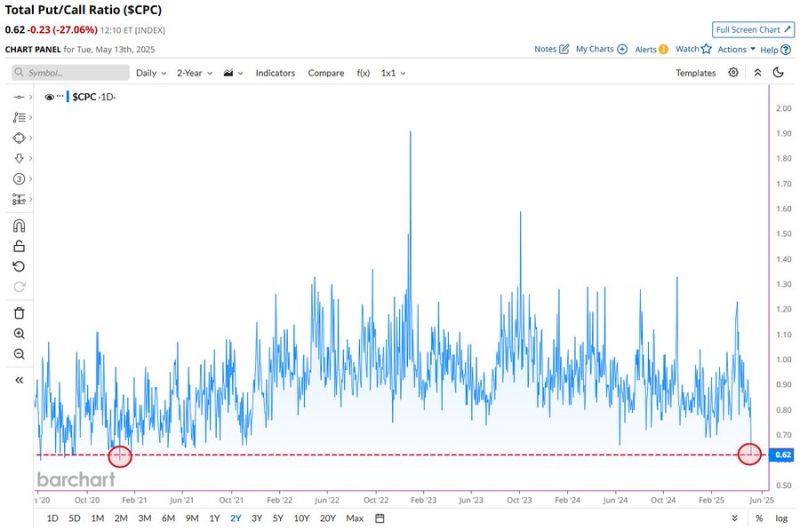Screen dimensions: 800x529
Task: Expand the Actions dropdown menu
Action: [x=736, y=49]
